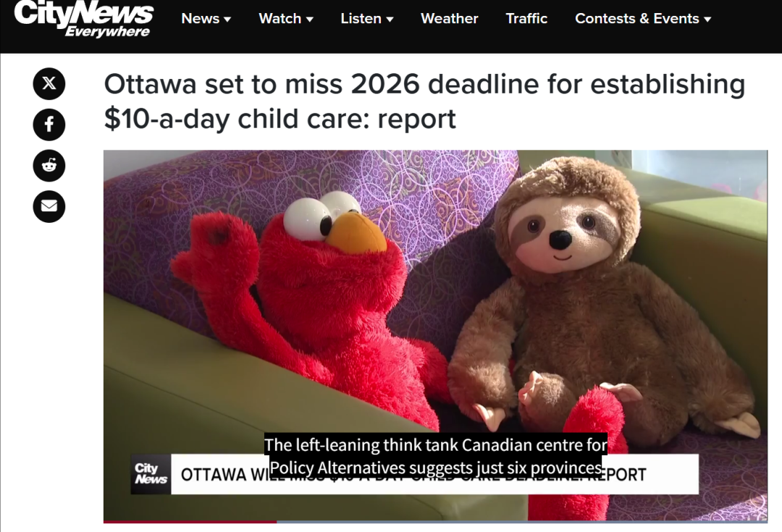The width and height of the screenshot is (782, 532).
Task: Share article on X
Action: [49, 83]
